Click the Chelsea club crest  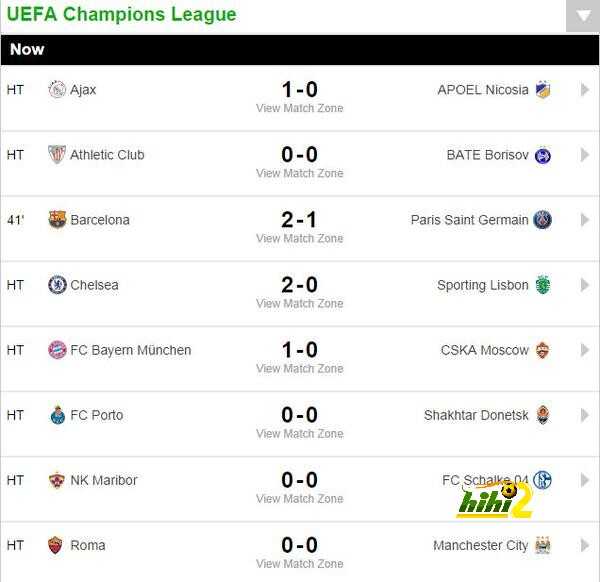pyautogui.click(x=57, y=285)
